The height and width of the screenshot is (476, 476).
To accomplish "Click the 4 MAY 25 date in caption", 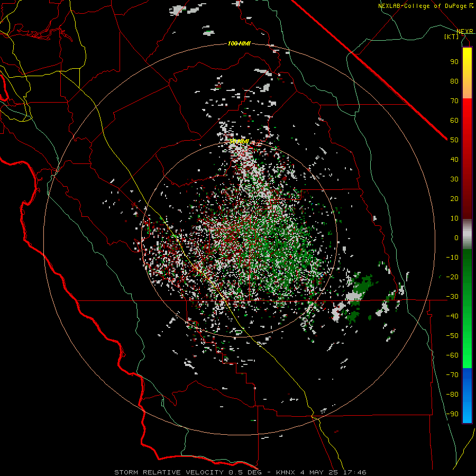I will 318,472.
